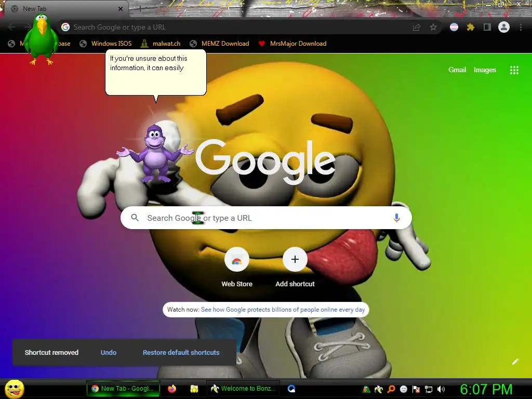The width and height of the screenshot is (532, 399).
Task: Click the banana tray icon
Action: [x=379, y=389]
